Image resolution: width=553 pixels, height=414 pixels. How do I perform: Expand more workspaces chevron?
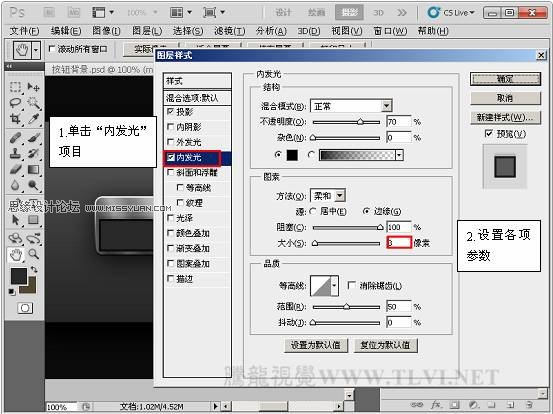point(401,13)
